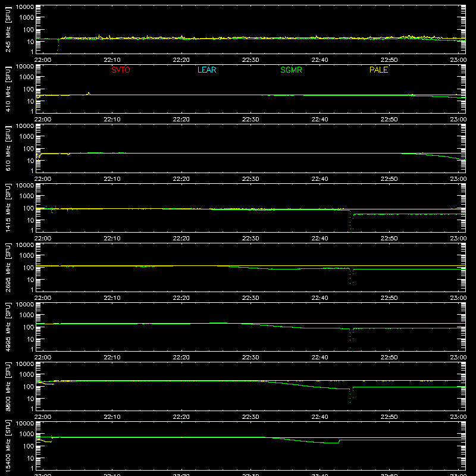This screenshot has height=476, width=476.
Task: Click the 4995 MHz panel's 22:20 time label
Action: coord(181,358)
